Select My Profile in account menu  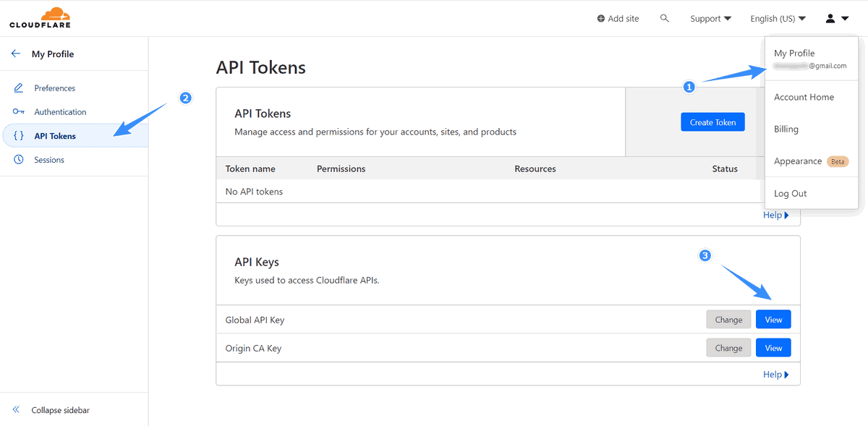pyautogui.click(x=794, y=53)
